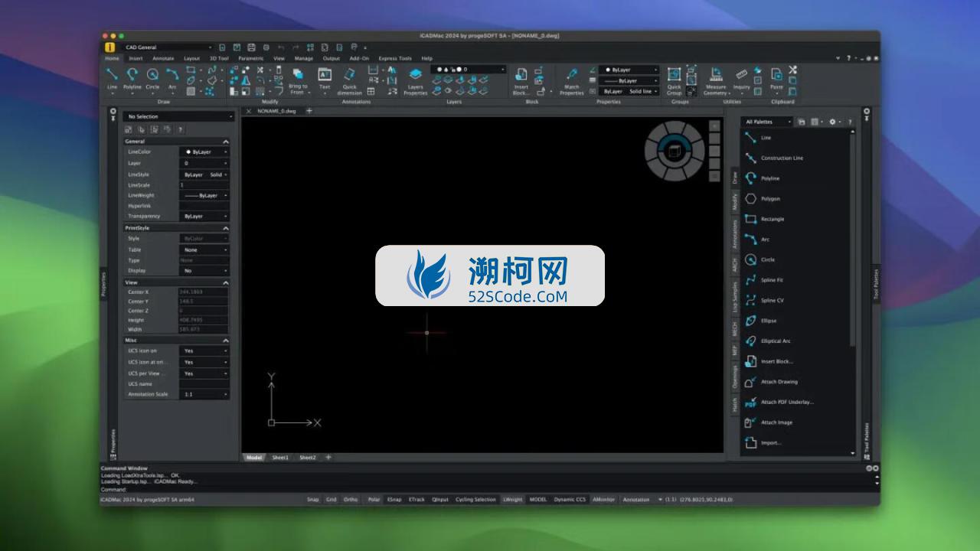The image size is (980, 551).
Task: Select the Circle tool in the ribbon
Action: tap(152, 78)
